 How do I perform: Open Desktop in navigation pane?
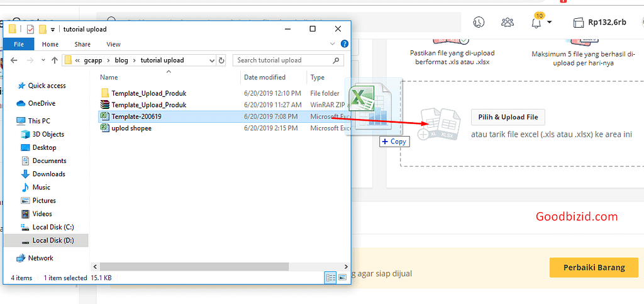45,147
